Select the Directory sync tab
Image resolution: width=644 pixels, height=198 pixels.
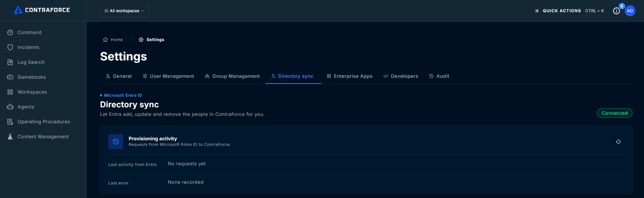coord(293,76)
